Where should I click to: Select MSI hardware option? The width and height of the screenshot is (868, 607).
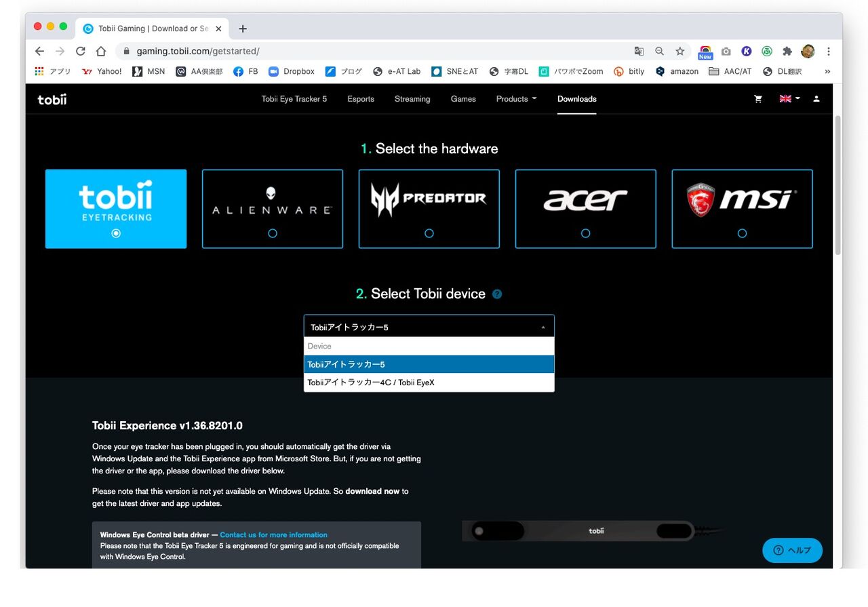coord(743,209)
